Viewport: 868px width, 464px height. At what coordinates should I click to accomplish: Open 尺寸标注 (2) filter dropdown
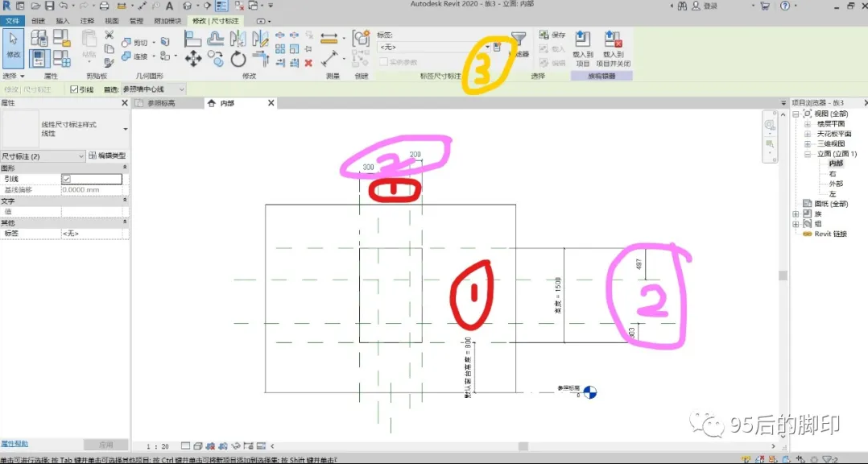point(43,156)
